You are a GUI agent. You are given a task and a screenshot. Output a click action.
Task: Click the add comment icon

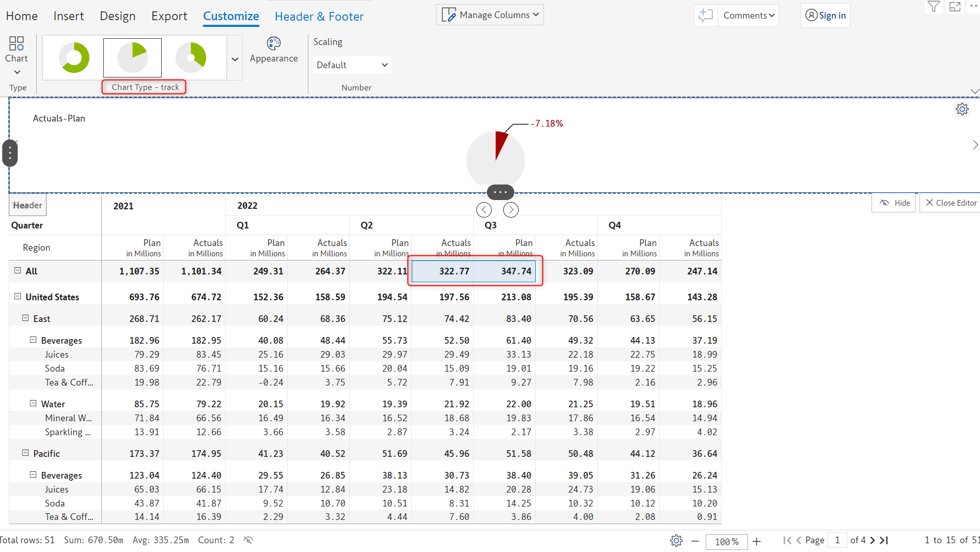pyautogui.click(x=706, y=16)
